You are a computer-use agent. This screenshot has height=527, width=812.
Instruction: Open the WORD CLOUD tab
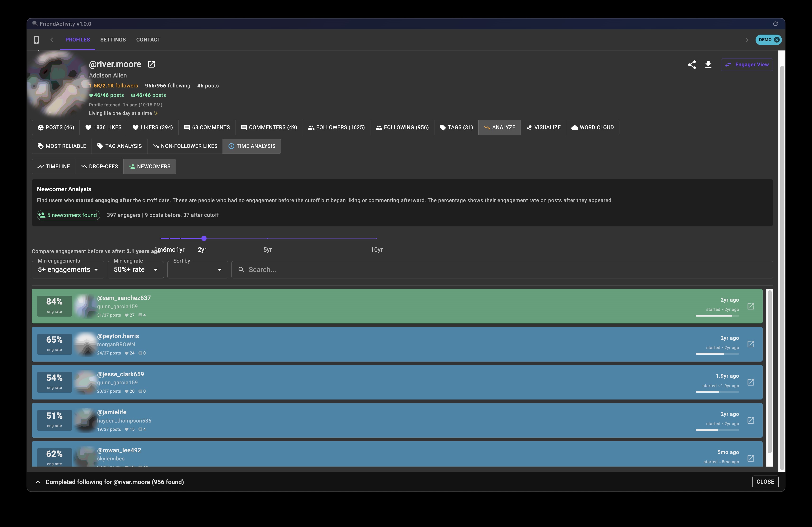593,127
